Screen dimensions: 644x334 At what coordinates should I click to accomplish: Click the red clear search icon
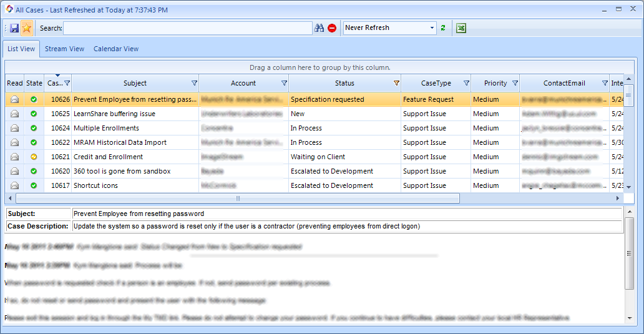[332, 28]
